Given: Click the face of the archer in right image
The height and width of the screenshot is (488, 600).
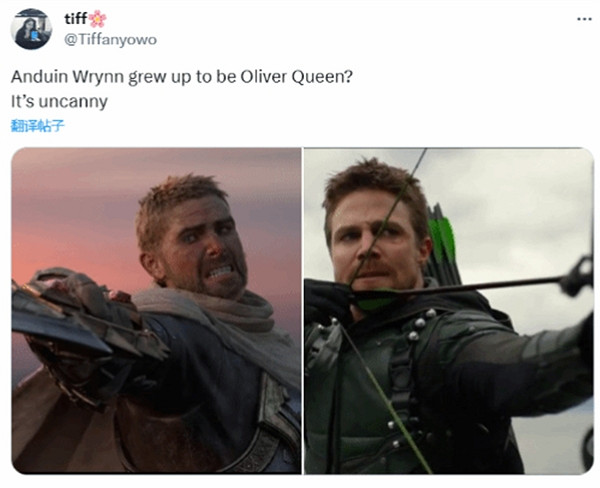Looking at the screenshot, I should pyautogui.click(x=373, y=243).
